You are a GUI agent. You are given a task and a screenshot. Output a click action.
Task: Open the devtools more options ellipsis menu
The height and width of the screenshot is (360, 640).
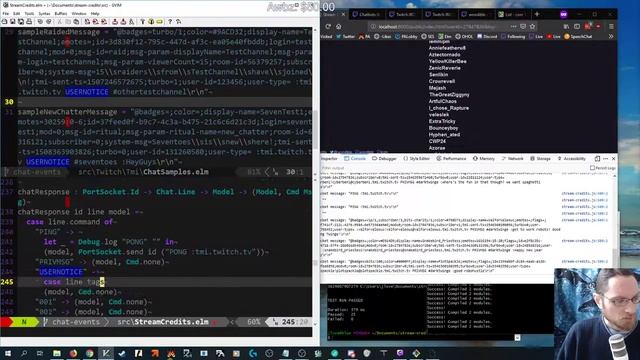point(606,158)
